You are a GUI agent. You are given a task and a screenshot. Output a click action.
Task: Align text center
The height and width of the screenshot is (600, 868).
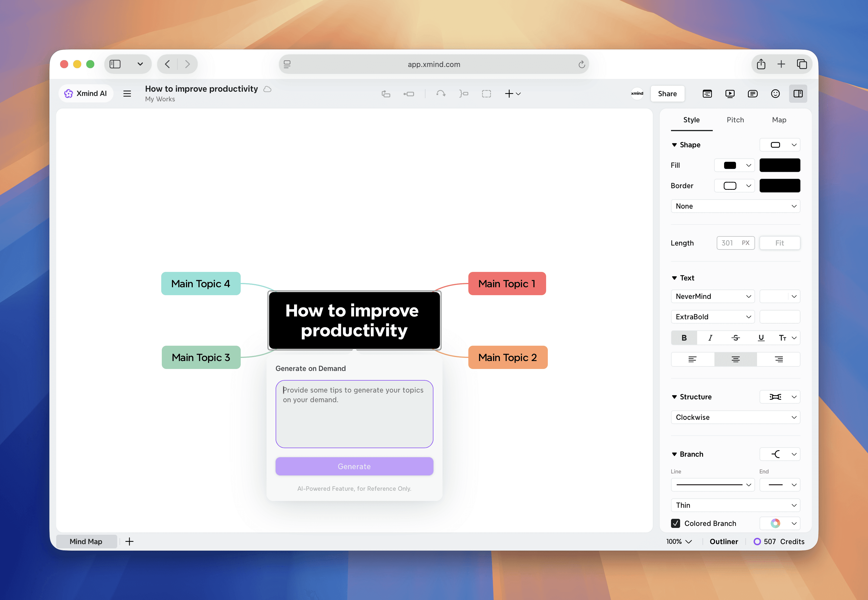pos(735,359)
